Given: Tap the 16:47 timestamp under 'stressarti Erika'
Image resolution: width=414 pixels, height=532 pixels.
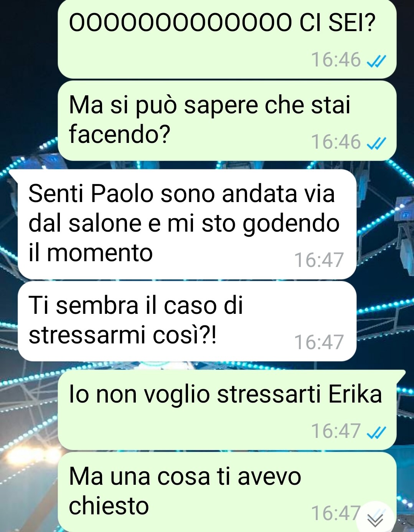Looking at the screenshot, I should [x=336, y=431].
